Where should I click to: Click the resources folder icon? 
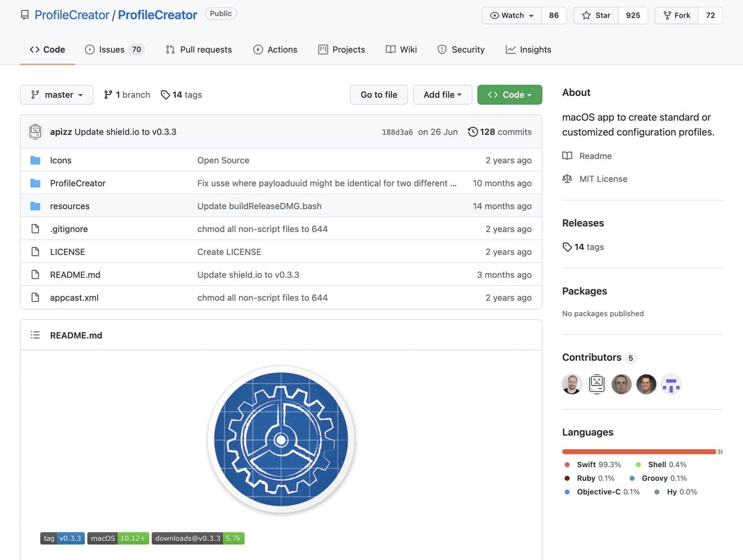coord(35,206)
